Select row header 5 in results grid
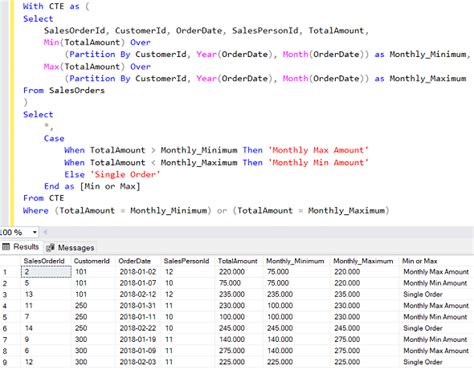Image resolution: width=474 pixels, height=370 pixels. coord(5,317)
